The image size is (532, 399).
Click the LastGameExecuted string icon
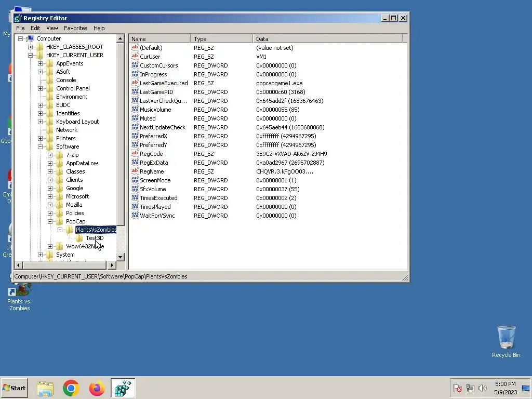(x=135, y=83)
